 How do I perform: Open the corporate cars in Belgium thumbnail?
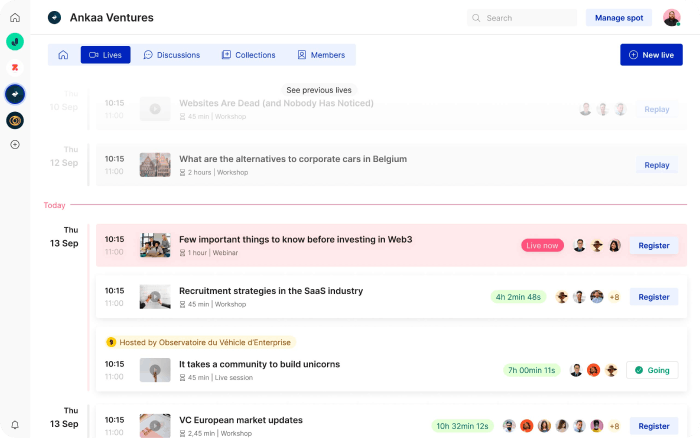tap(155, 165)
